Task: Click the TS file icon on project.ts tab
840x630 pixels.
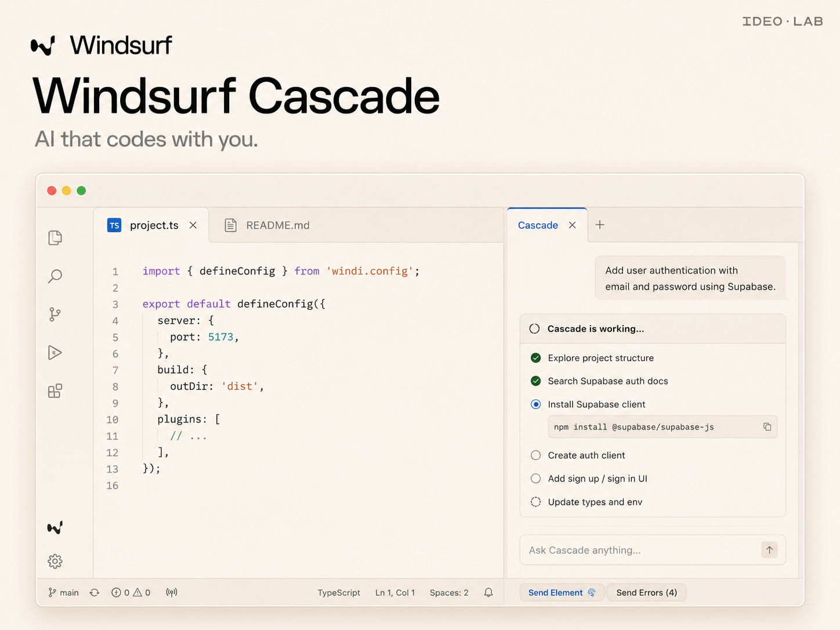Action: (x=114, y=225)
